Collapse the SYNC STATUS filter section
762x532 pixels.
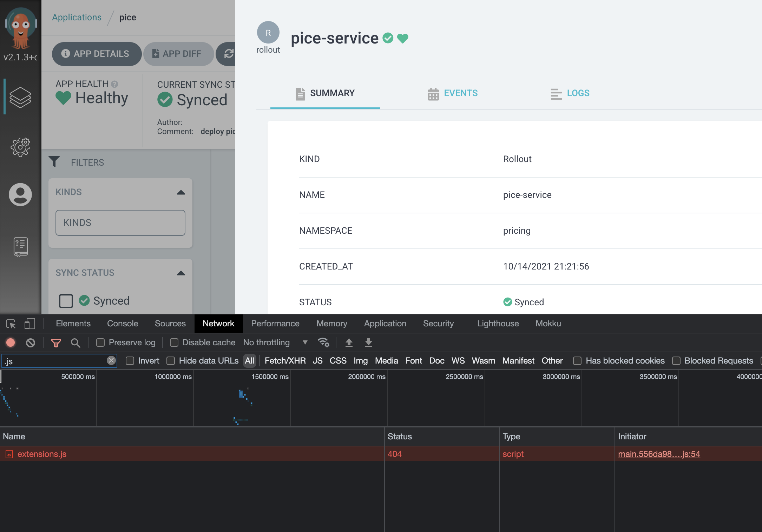(181, 273)
